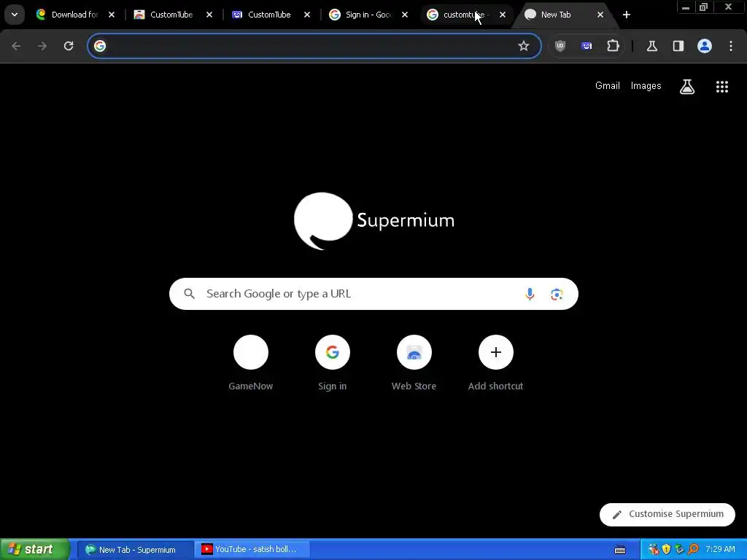The height and width of the screenshot is (560, 747).
Task: Click the magnifier tray icon
Action: [x=693, y=550]
